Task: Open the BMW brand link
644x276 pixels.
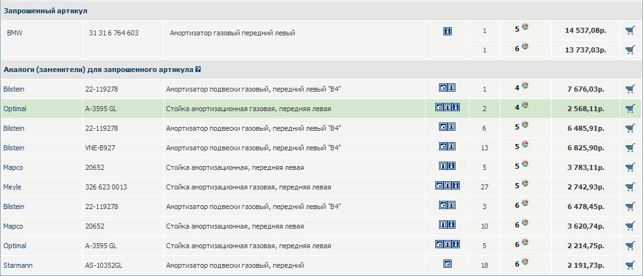Action: click(x=15, y=33)
